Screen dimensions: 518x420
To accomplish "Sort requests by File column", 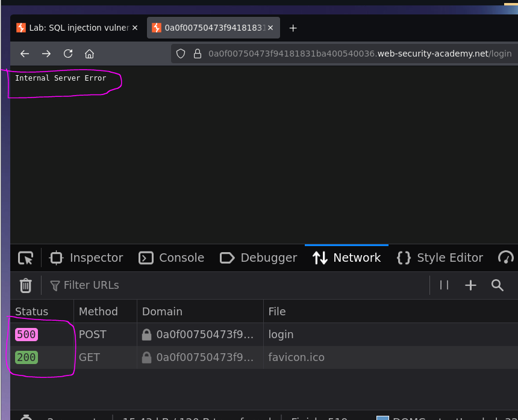I will click(391, 312).
